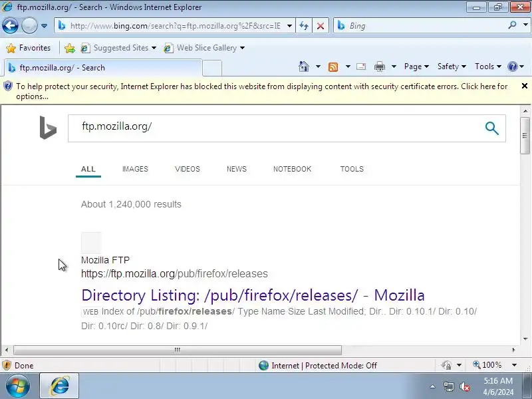
Task: Switch to the NOTEBOOK tab
Action: (292, 169)
